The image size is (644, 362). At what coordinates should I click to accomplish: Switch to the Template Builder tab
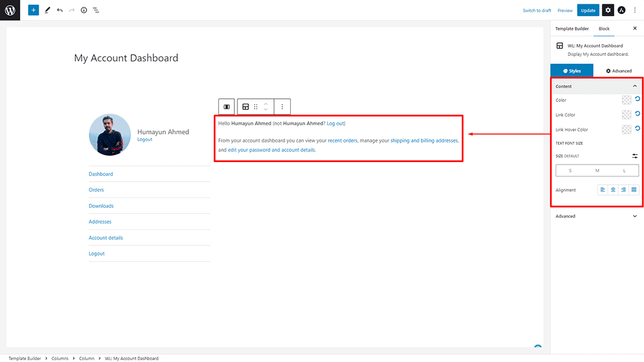click(x=572, y=29)
